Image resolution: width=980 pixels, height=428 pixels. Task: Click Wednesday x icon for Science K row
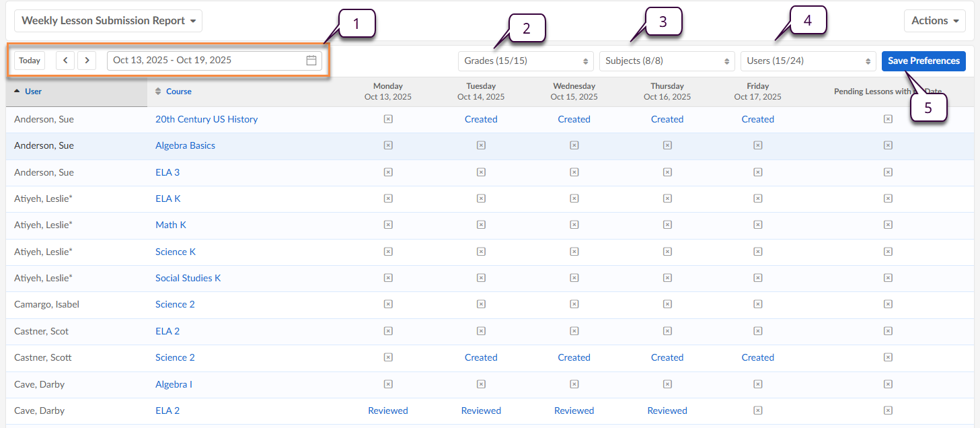574,252
